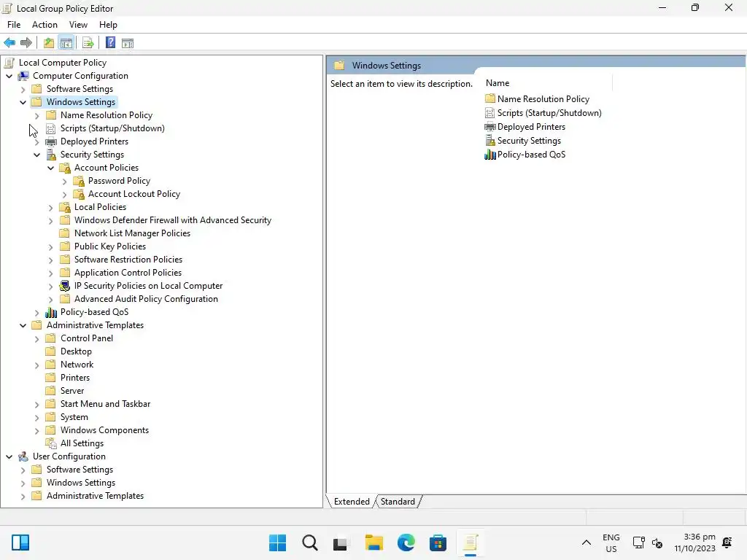The image size is (747, 560).
Task: Switch to the Extended tab
Action: [352, 502]
